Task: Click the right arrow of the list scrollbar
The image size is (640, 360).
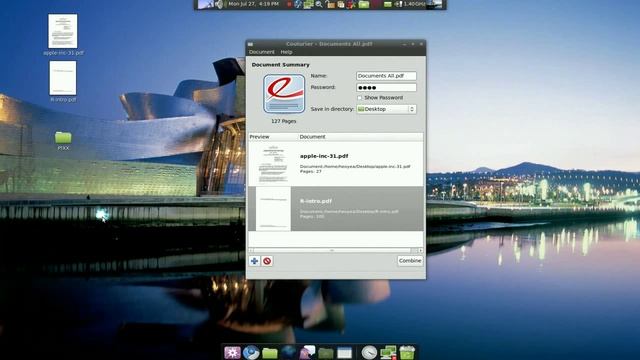Action: 420,250
